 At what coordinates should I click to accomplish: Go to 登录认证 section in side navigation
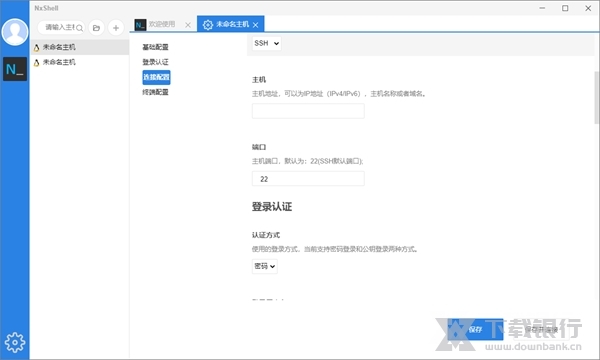pos(155,62)
